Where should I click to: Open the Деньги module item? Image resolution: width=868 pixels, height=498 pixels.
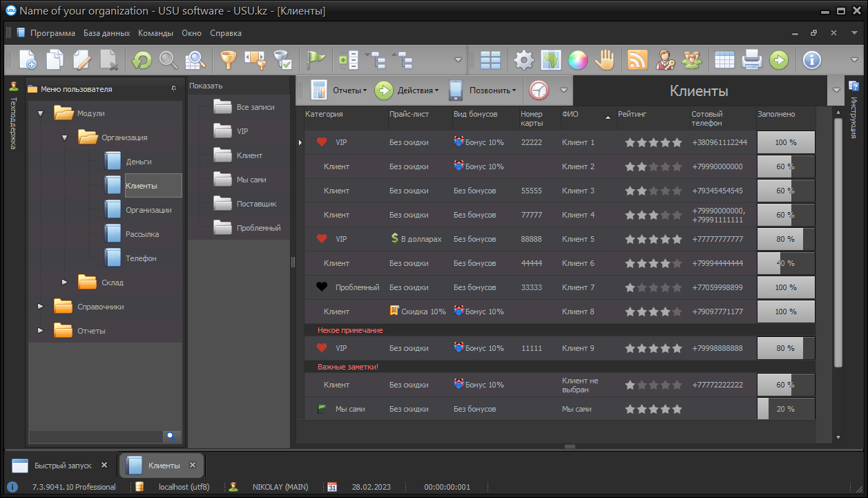click(138, 162)
